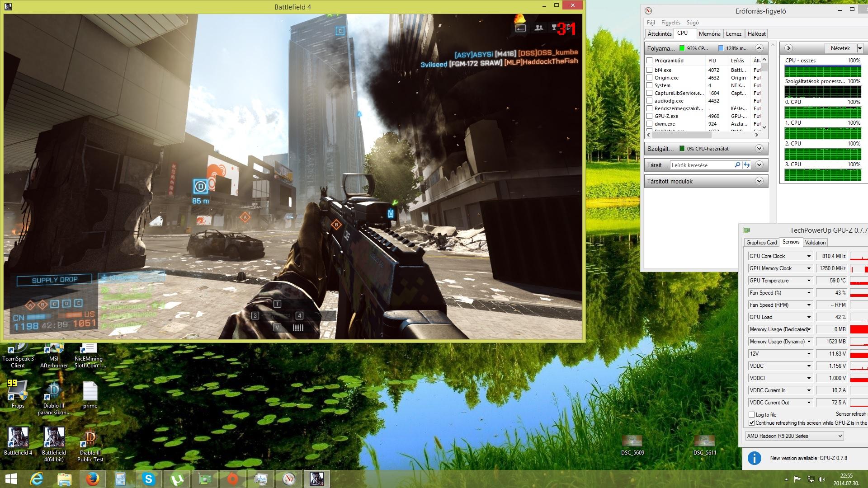Select Battlefield 4 (64 bit) desktop shortcut

(x=54, y=445)
